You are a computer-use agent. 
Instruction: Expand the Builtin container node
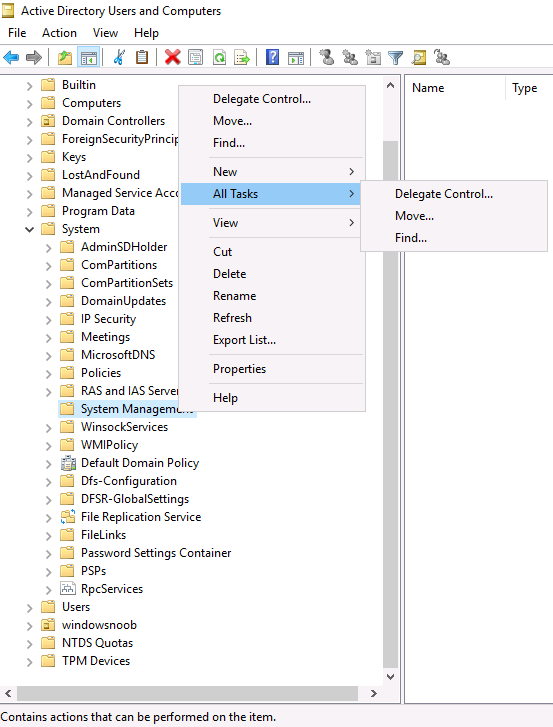(x=29, y=85)
